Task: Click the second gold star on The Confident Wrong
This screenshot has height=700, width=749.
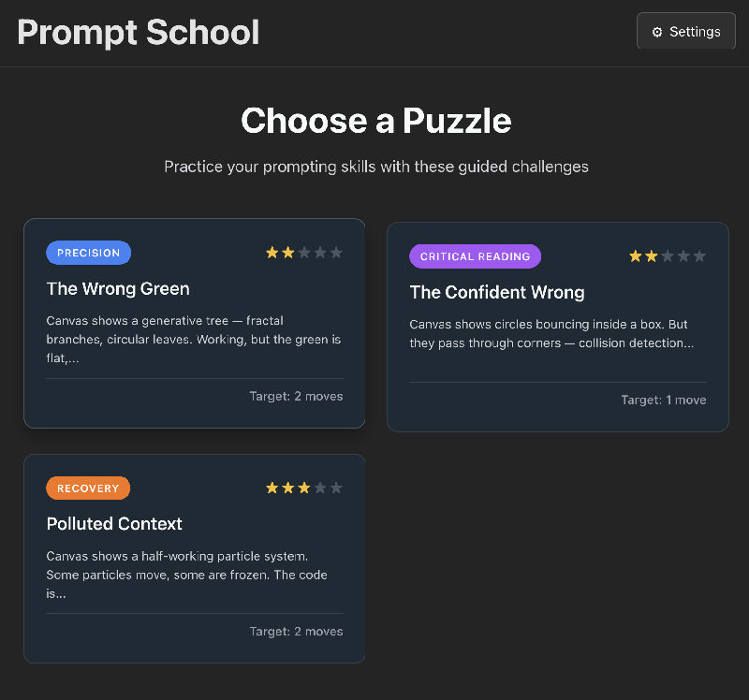Action: tap(652, 255)
